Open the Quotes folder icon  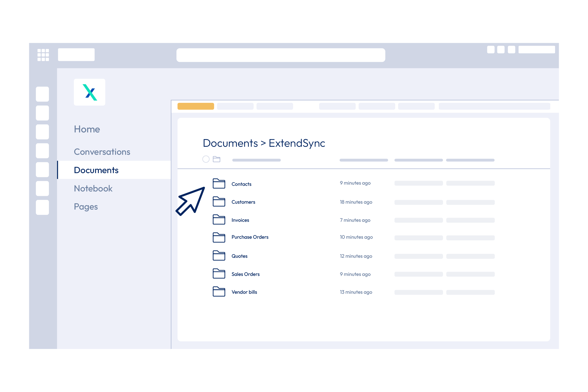pos(219,256)
